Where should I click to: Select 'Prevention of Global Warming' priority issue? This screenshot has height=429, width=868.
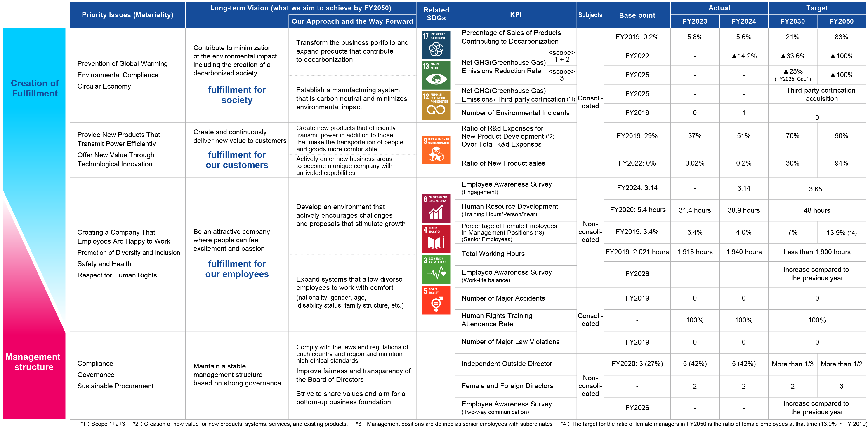(x=122, y=64)
